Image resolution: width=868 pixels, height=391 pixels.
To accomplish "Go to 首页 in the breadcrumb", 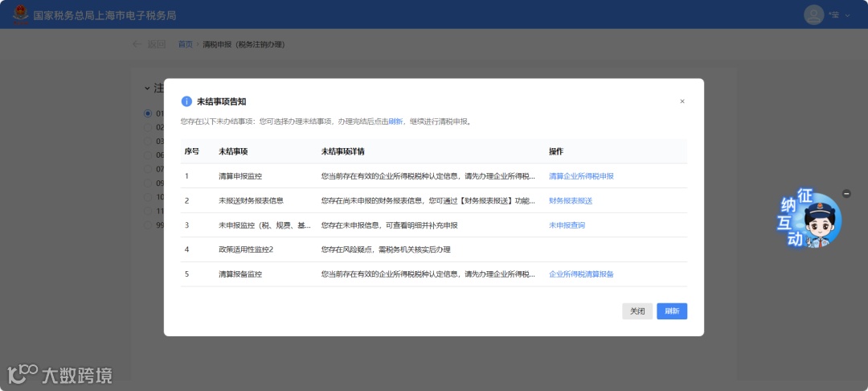I will pyautogui.click(x=186, y=44).
